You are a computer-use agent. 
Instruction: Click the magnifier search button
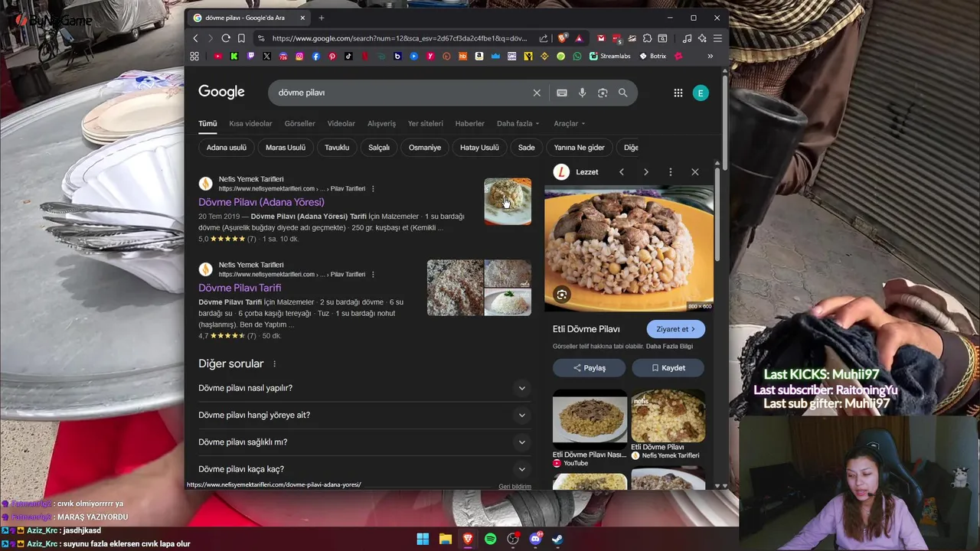tap(622, 93)
